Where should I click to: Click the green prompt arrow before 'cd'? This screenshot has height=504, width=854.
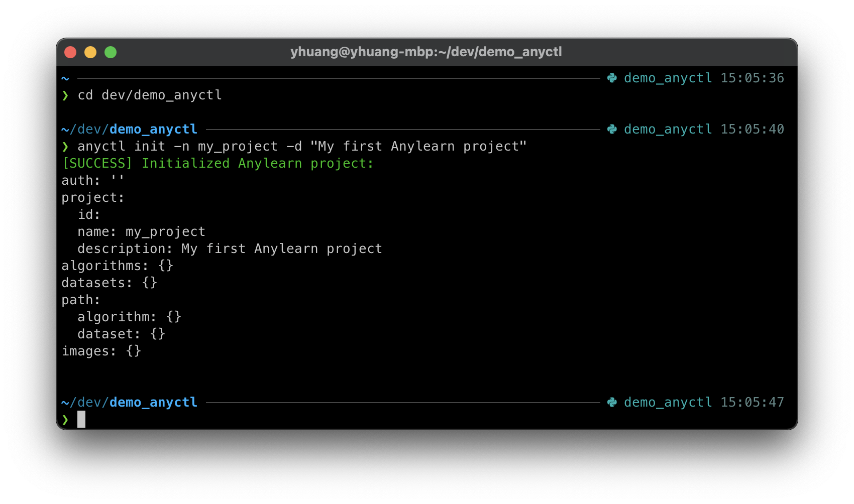coord(65,95)
